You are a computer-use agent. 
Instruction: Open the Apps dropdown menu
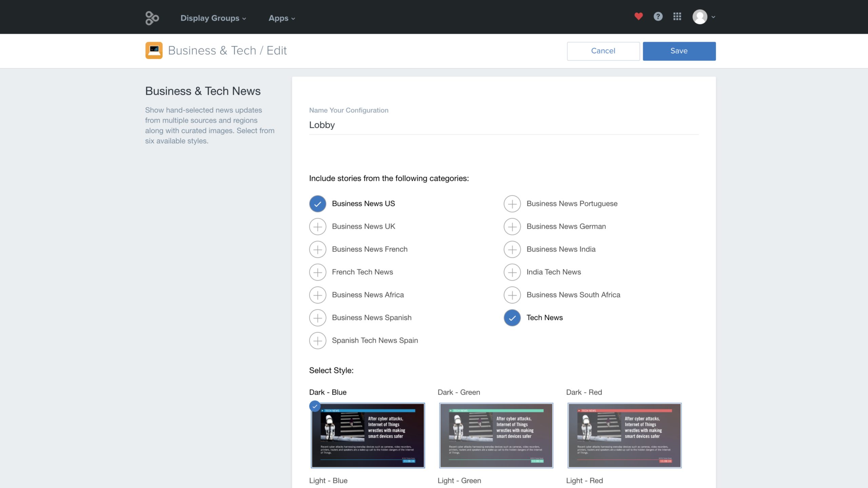(281, 18)
